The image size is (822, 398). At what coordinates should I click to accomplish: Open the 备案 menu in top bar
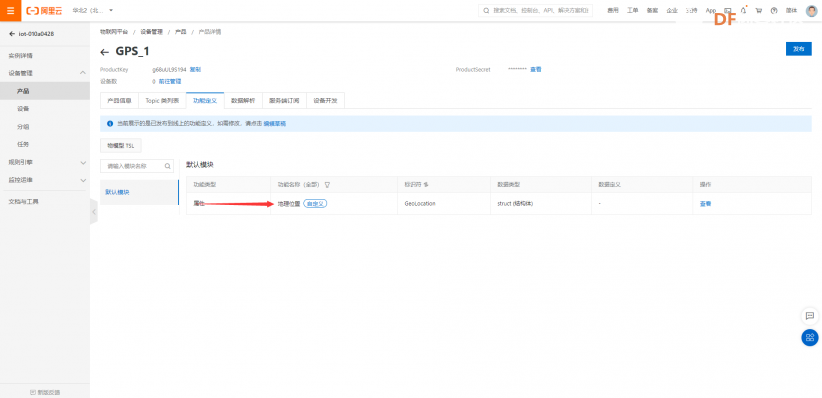tap(652, 10)
